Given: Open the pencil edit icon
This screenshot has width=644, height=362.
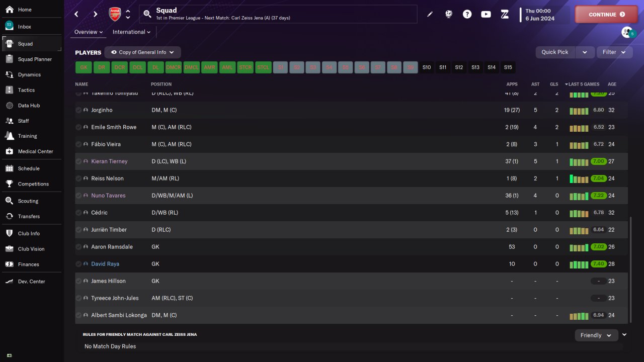Looking at the screenshot, I should pos(430,14).
